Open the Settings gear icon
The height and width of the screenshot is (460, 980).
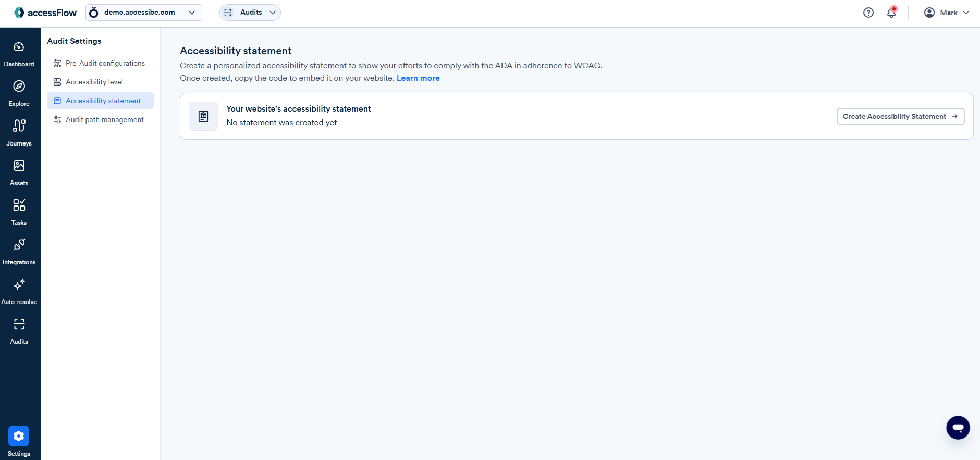[x=19, y=436]
